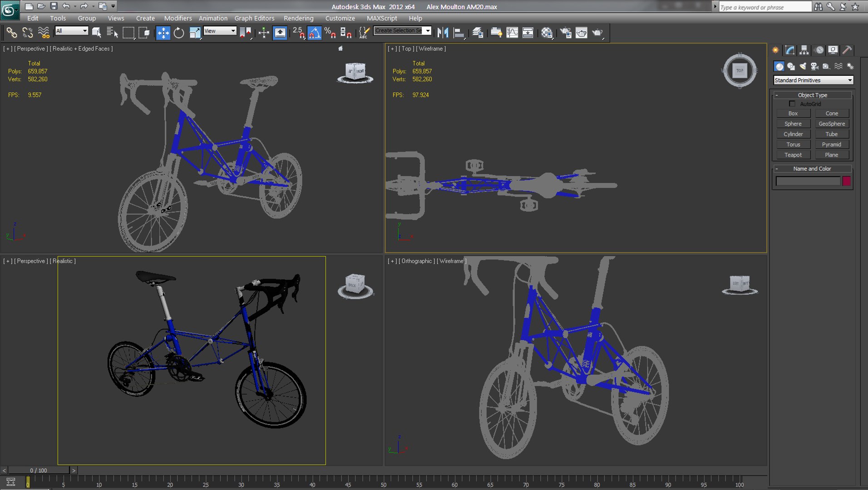Toggle Percent Snap button
This screenshot has width=868, height=490.
(x=330, y=33)
